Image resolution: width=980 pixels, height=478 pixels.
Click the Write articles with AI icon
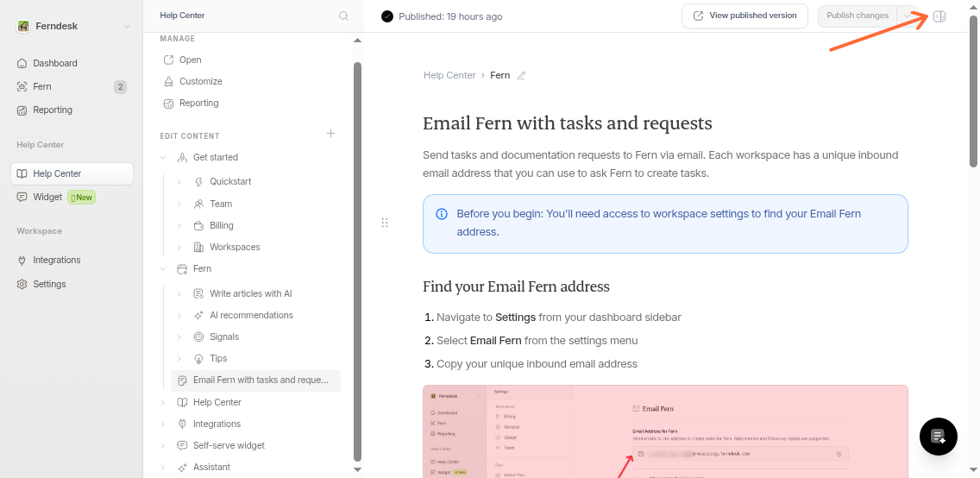[198, 293]
